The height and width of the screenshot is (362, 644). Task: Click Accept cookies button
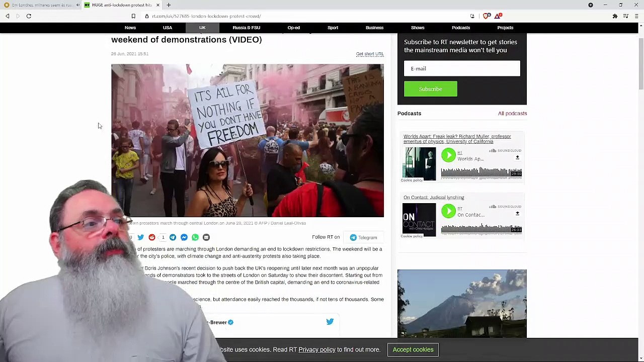click(413, 349)
